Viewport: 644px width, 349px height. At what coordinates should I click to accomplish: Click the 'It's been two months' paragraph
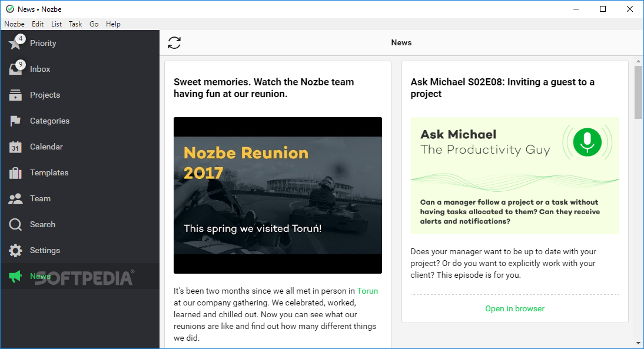click(x=275, y=314)
